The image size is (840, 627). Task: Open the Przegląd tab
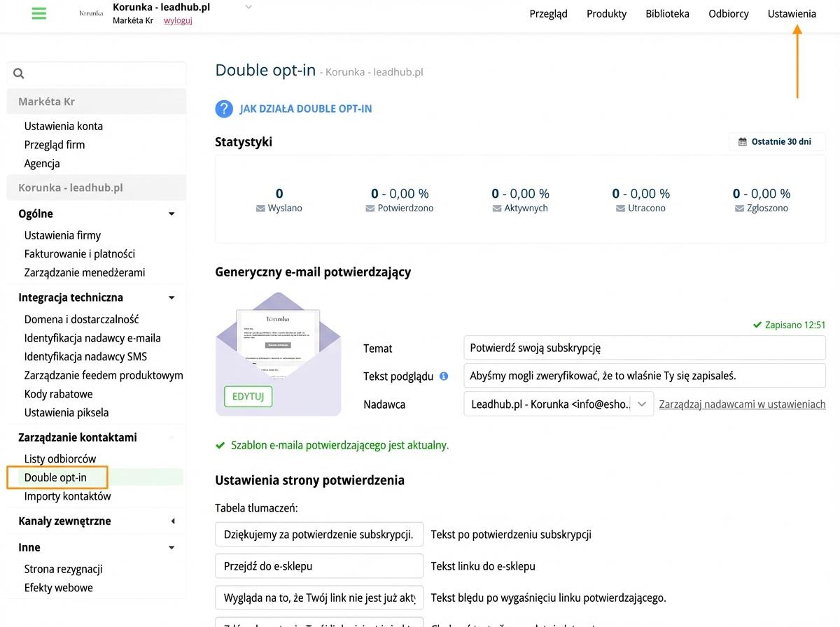coord(548,13)
